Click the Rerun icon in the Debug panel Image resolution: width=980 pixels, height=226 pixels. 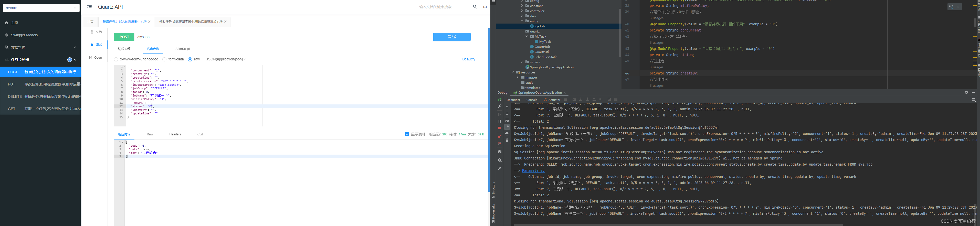[x=500, y=100]
